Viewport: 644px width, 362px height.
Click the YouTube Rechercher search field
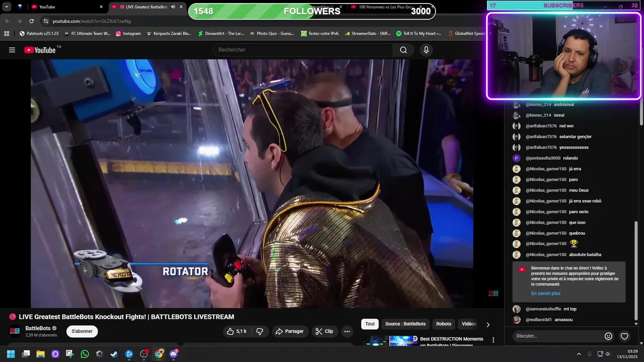pyautogui.click(x=303, y=50)
